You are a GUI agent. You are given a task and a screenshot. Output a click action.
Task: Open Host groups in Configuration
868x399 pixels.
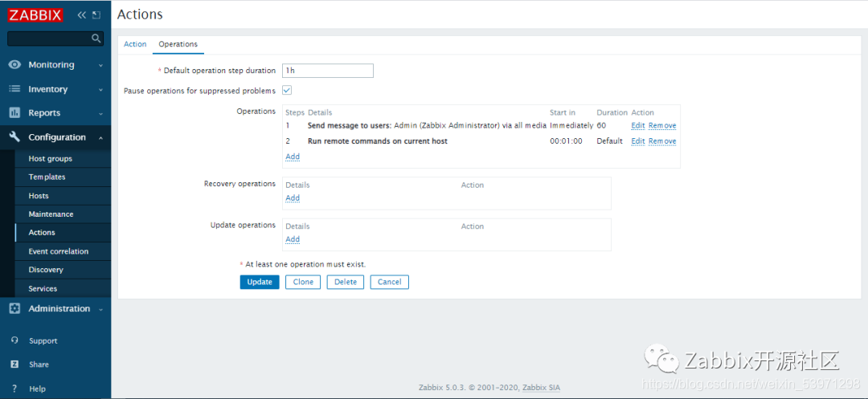[x=51, y=159]
